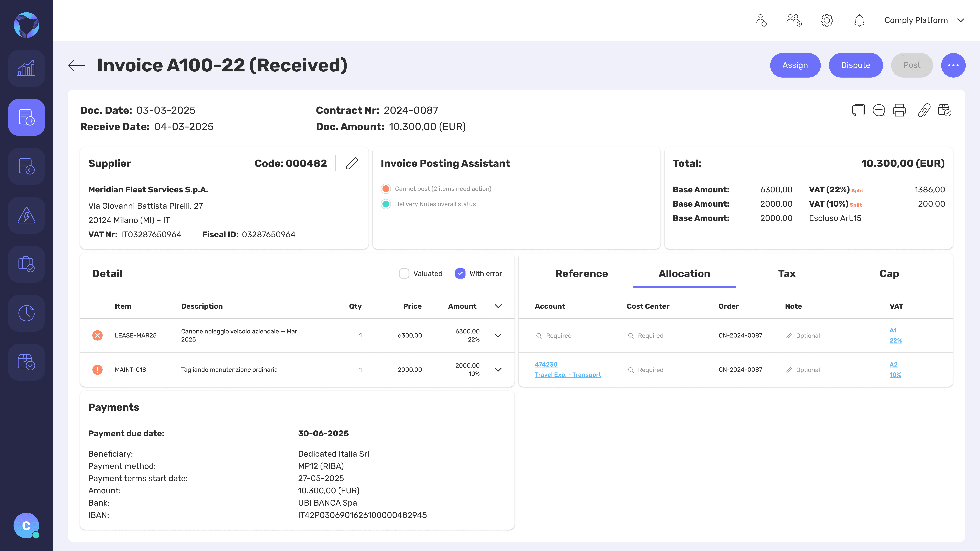
Task: Click the Assign button
Action: (x=795, y=65)
